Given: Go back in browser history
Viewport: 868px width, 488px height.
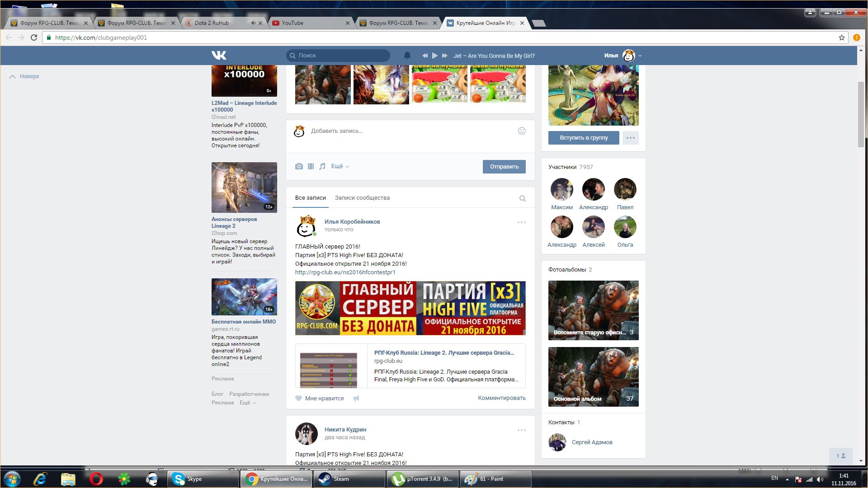Looking at the screenshot, I should click(9, 38).
